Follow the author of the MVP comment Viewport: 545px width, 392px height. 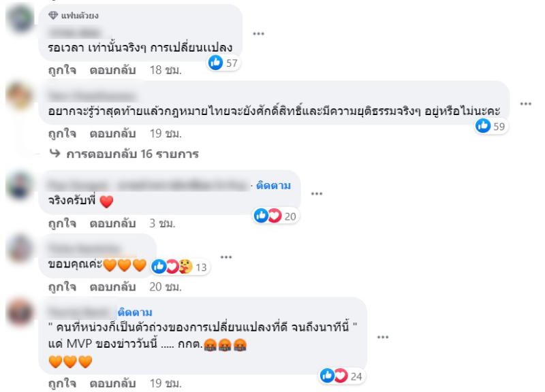135,312
